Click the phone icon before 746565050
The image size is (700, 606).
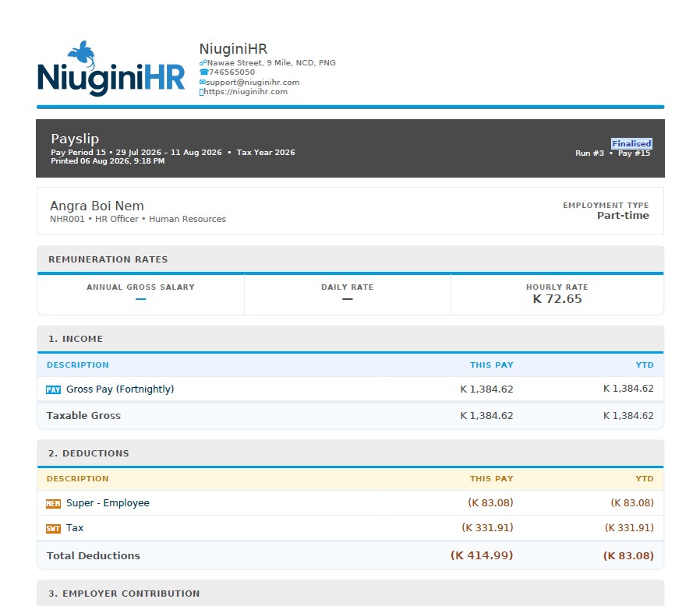click(x=203, y=72)
